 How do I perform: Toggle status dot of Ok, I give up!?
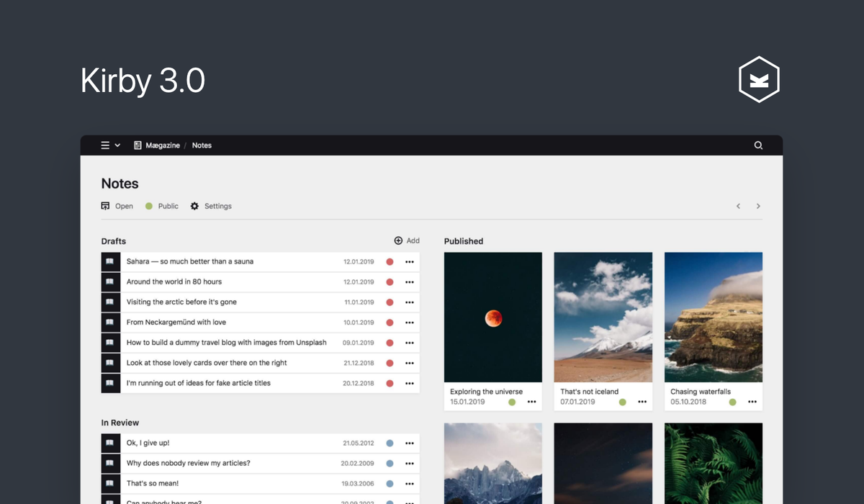click(x=390, y=443)
